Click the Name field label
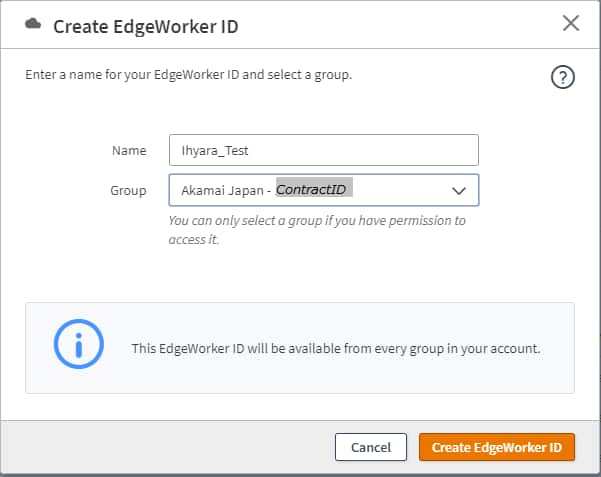This screenshot has width=601, height=477. tap(129, 150)
